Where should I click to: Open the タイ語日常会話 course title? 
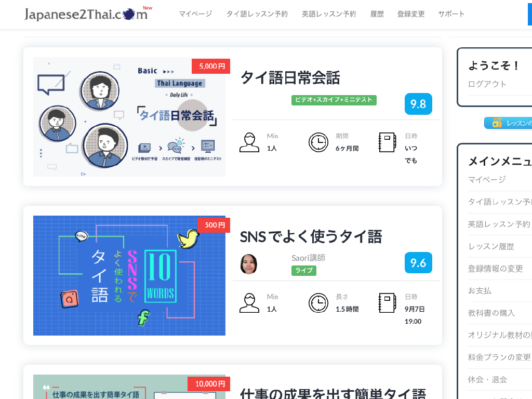[x=290, y=78]
